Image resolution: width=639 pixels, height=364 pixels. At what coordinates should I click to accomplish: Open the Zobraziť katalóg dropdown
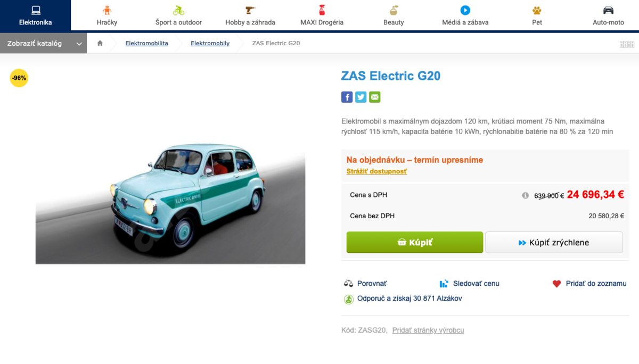(43, 43)
